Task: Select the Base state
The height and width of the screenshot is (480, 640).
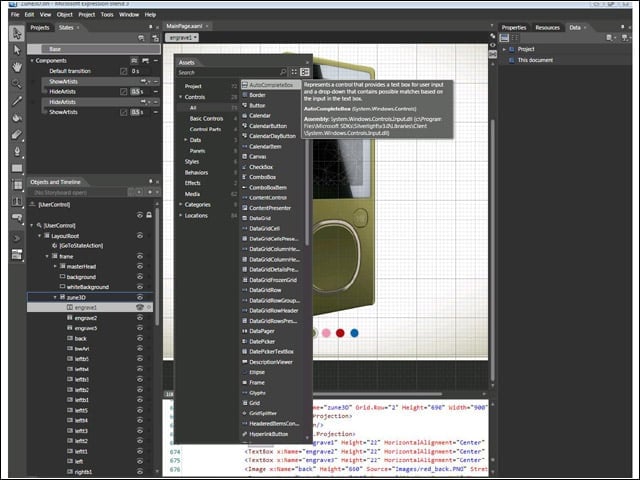Action: 93,49
